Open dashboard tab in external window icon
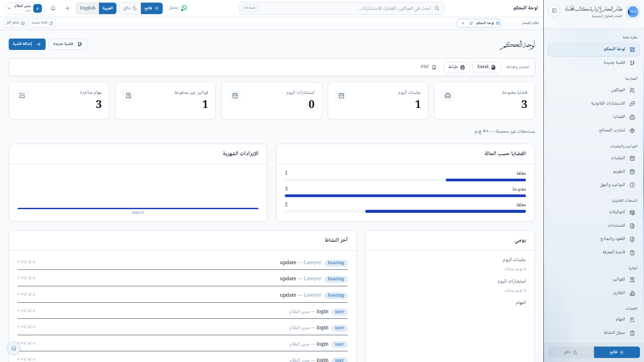The height and width of the screenshot is (362, 644). (471, 23)
